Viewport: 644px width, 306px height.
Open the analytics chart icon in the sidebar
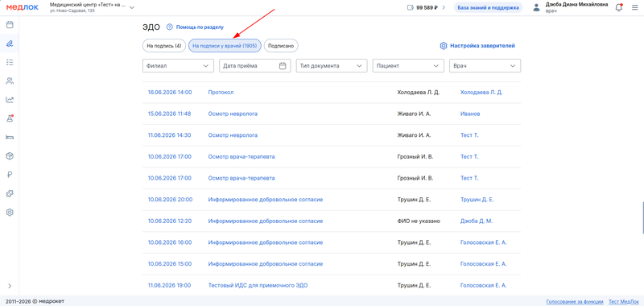click(x=10, y=100)
